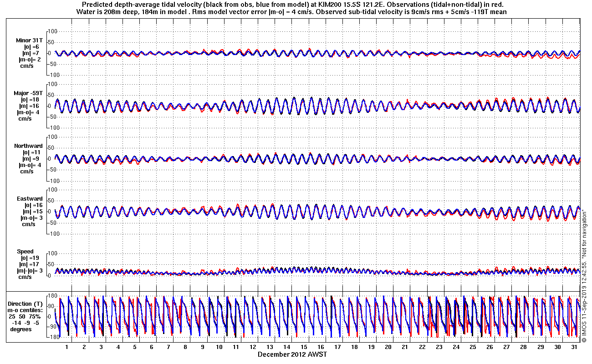
Task: Click the chart title's first line
Action: click(292, 5)
